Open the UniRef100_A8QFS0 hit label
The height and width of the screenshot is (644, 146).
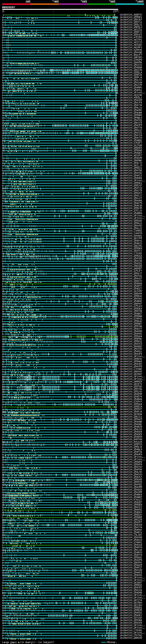[x=131, y=15]
